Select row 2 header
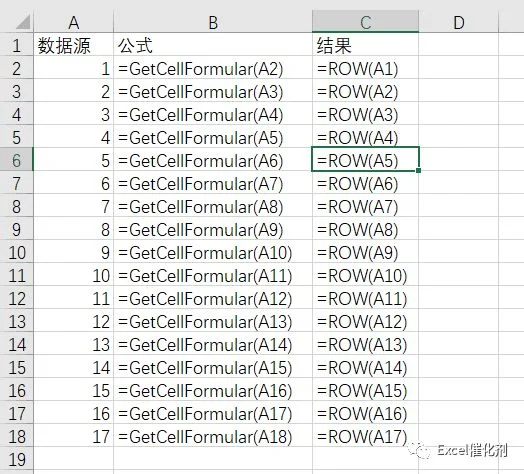The width and height of the screenshot is (524, 474). click(17, 68)
